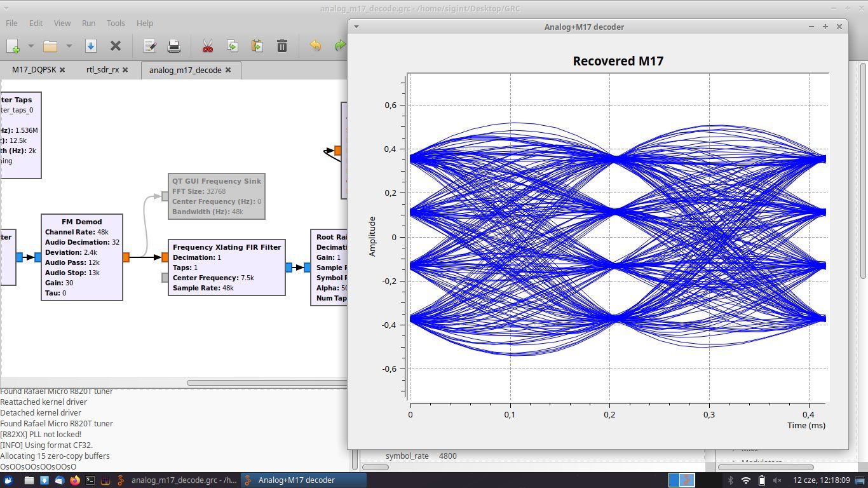
Task: Open the Analog+M17 decoder window menu arrow
Action: click(x=356, y=27)
